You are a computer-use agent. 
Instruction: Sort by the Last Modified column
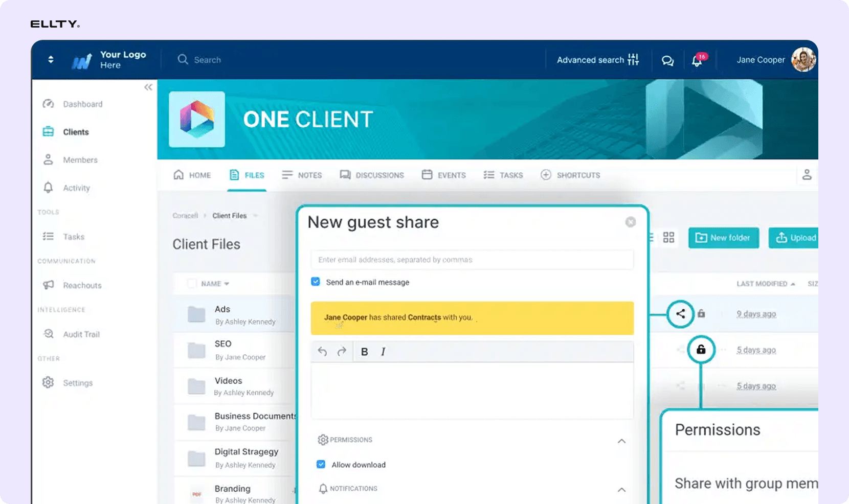(x=766, y=284)
